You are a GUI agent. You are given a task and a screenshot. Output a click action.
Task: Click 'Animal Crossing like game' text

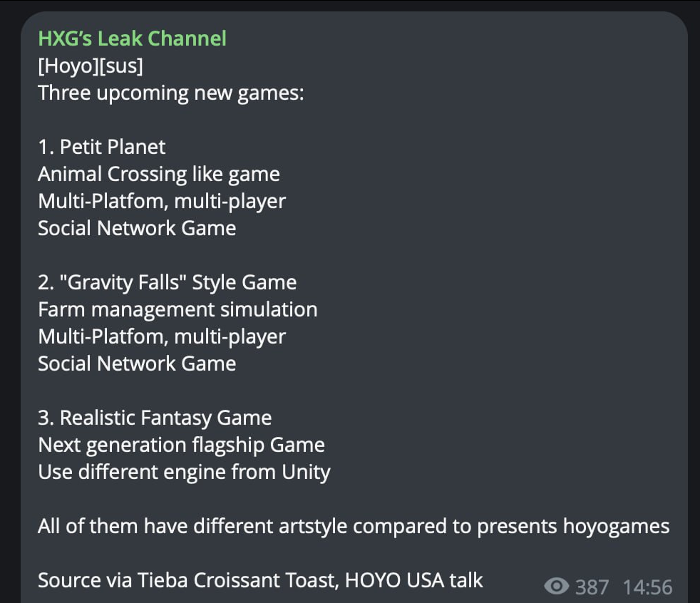(158, 174)
